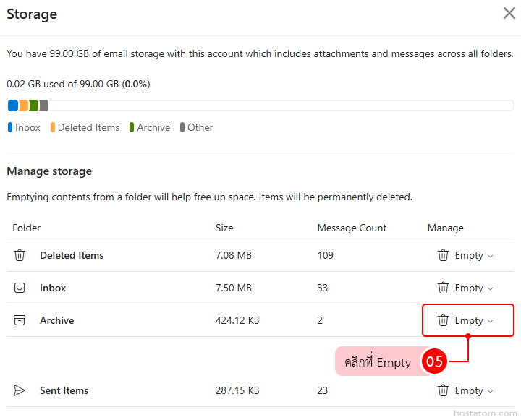
Task: Click the Manage storage heading
Action: [49, 171]
